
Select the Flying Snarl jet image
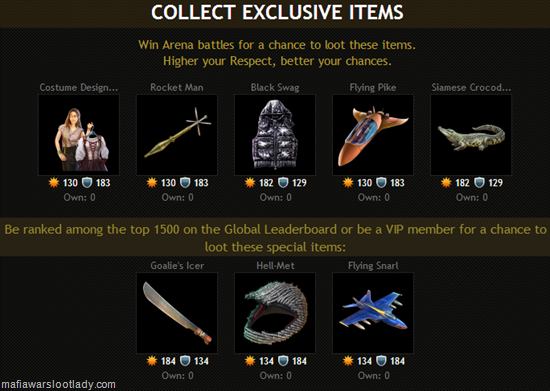pyautogui.click(x=373, y=313)
